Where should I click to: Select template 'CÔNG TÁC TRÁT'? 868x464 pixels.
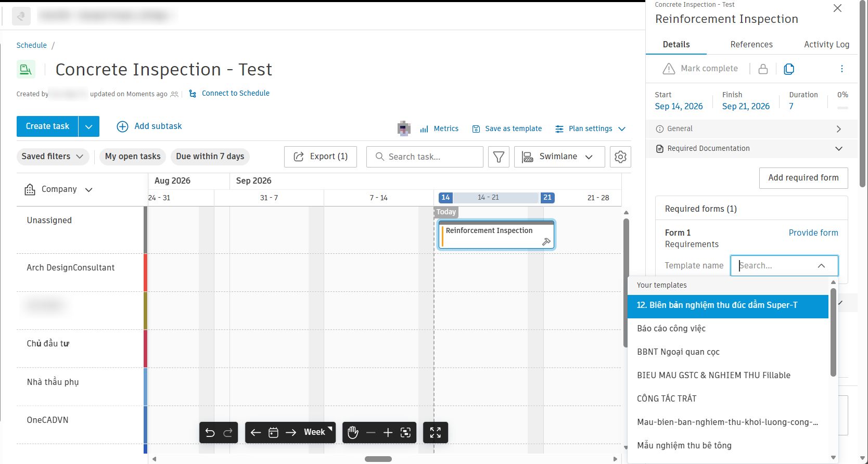coord(728,399)
